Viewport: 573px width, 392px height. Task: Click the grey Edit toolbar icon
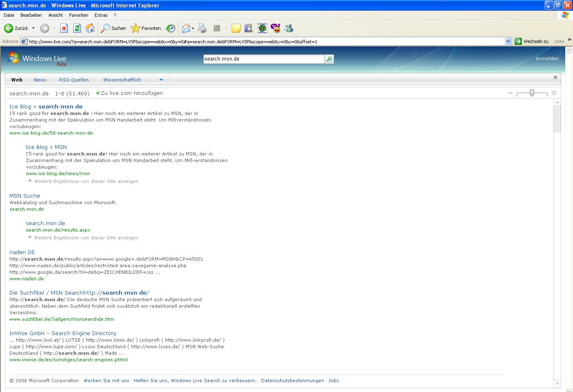click(217, 28)
